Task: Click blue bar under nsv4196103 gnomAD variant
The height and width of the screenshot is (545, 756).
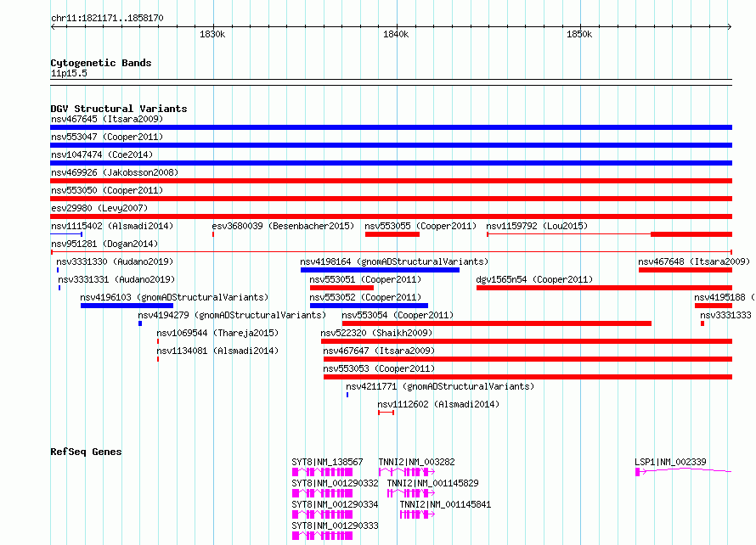Action: coord(127,306)
